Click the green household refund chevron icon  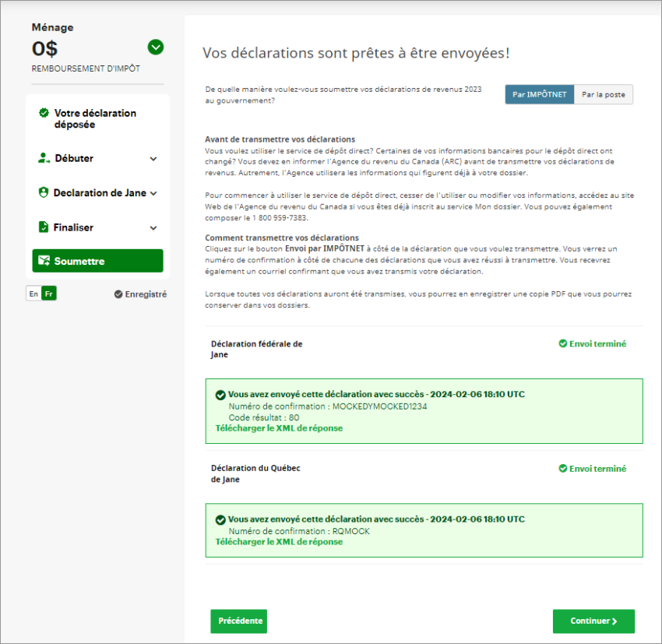click(x=156, y=48)
